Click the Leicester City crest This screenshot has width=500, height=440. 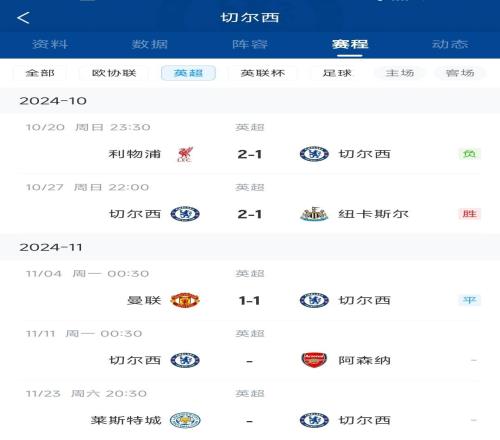(185, 420)
